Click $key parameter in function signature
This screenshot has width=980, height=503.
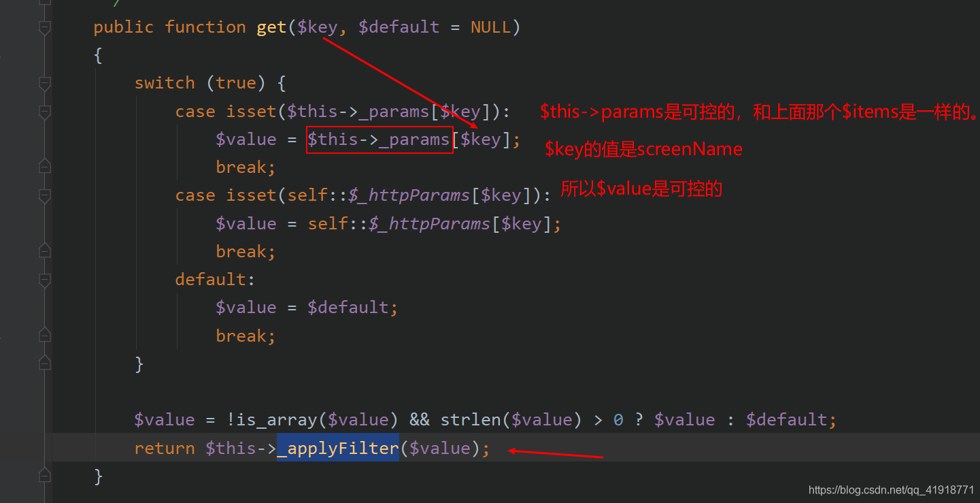coord(317,27)
